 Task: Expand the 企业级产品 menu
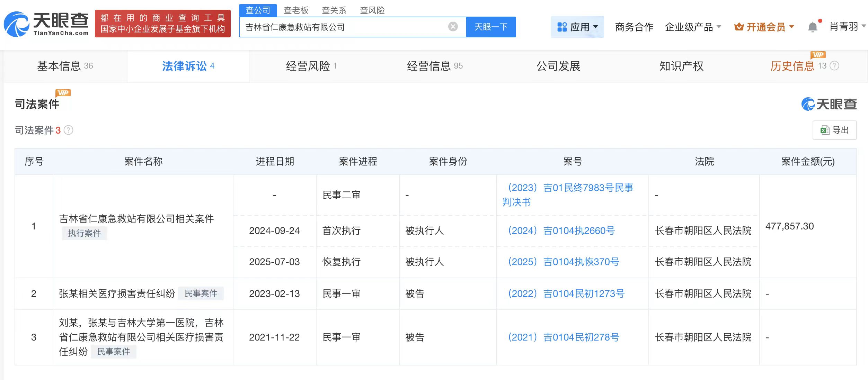(x=693, y=27)
